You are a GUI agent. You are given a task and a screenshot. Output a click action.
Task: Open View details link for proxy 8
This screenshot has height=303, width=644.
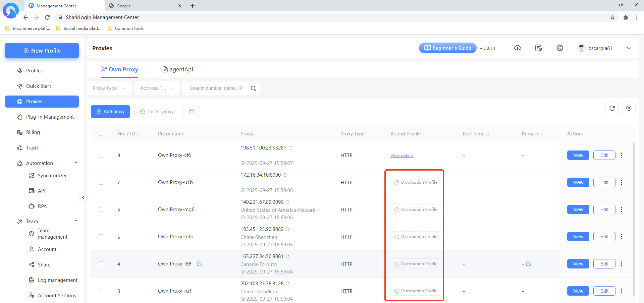(401, 156)
